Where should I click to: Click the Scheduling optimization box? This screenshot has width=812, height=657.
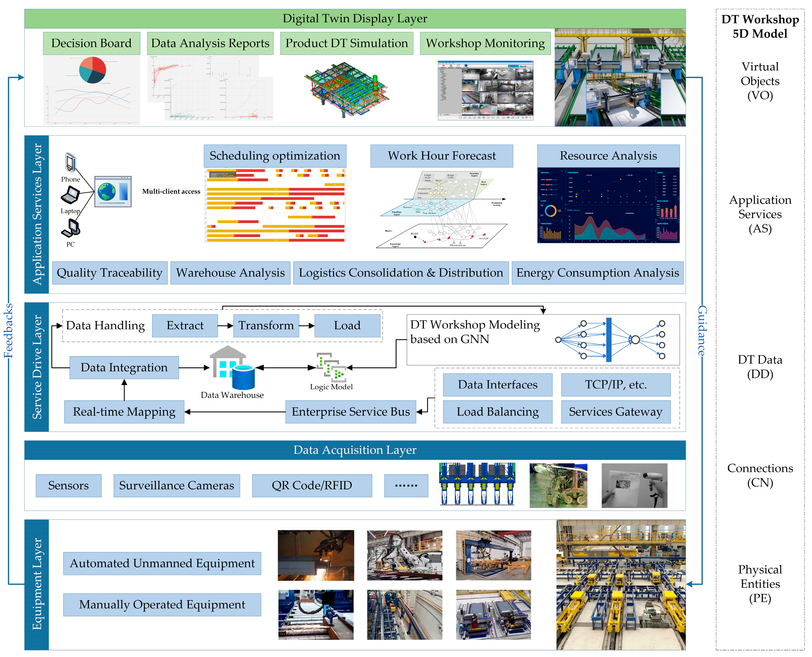(275, 155)
